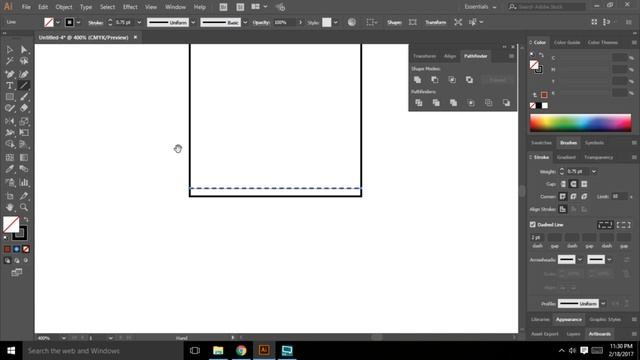Swap fill and stroke in toolbox
This screenshot has width=640, height=360.
pos(25,220)
